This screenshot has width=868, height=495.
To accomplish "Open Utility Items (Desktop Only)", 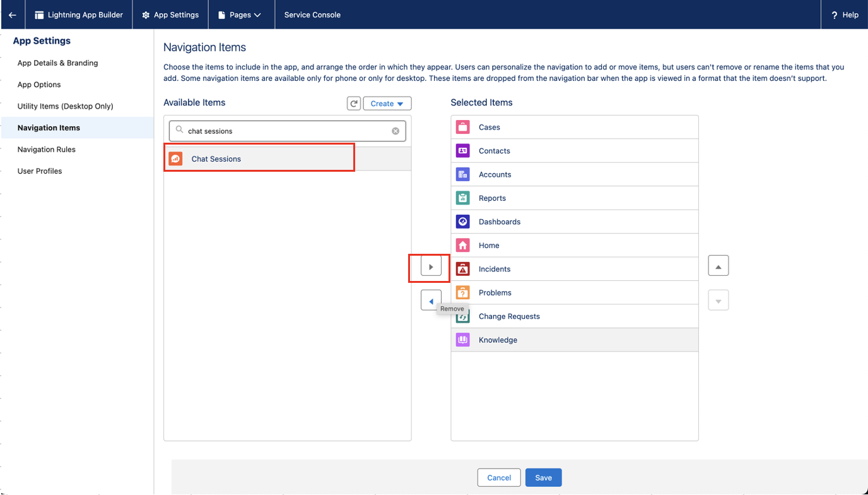I will pos(66,106).
